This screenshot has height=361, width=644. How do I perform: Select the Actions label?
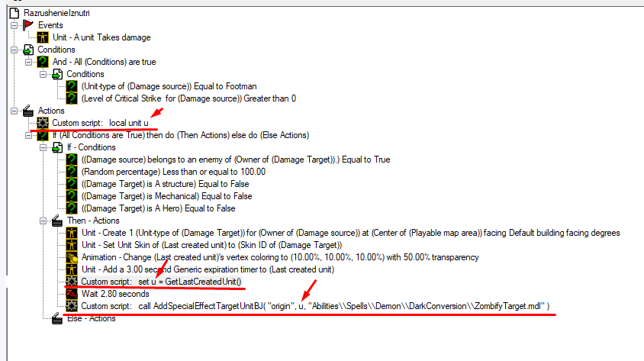point(51,111)
